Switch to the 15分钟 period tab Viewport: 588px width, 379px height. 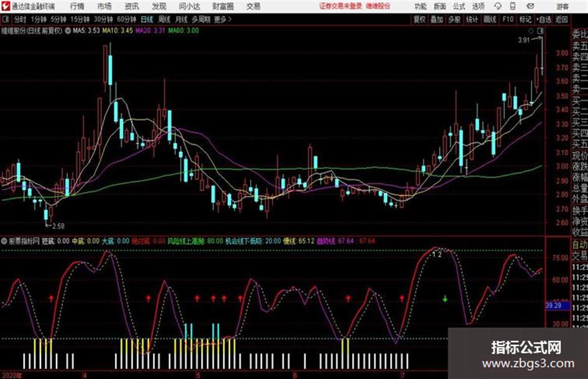click(x=80, y=19)
